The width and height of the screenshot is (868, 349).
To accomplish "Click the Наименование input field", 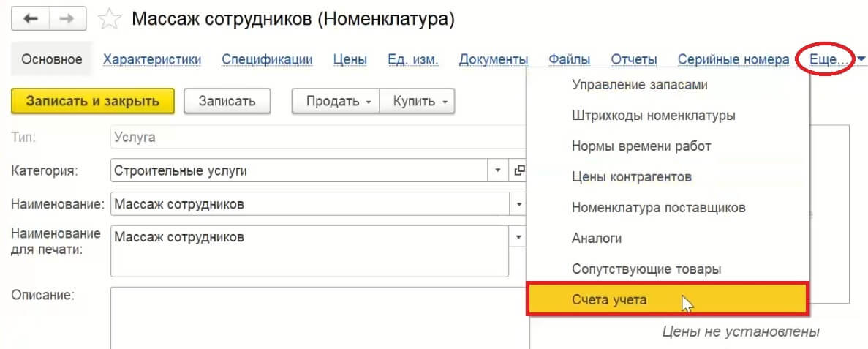I will click(x=309, y=204).
